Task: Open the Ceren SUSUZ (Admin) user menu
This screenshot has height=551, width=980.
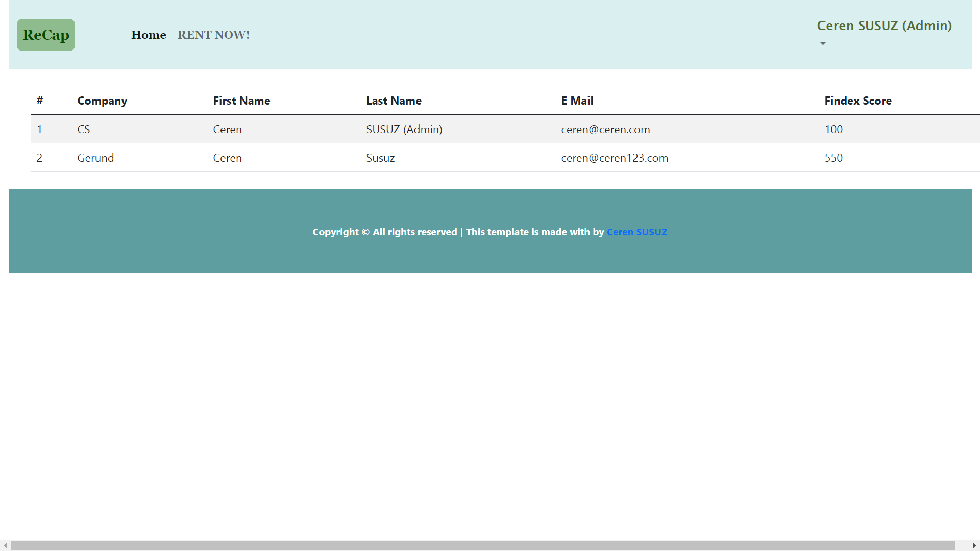Action: pyautogui.click(x=884, y=26)
